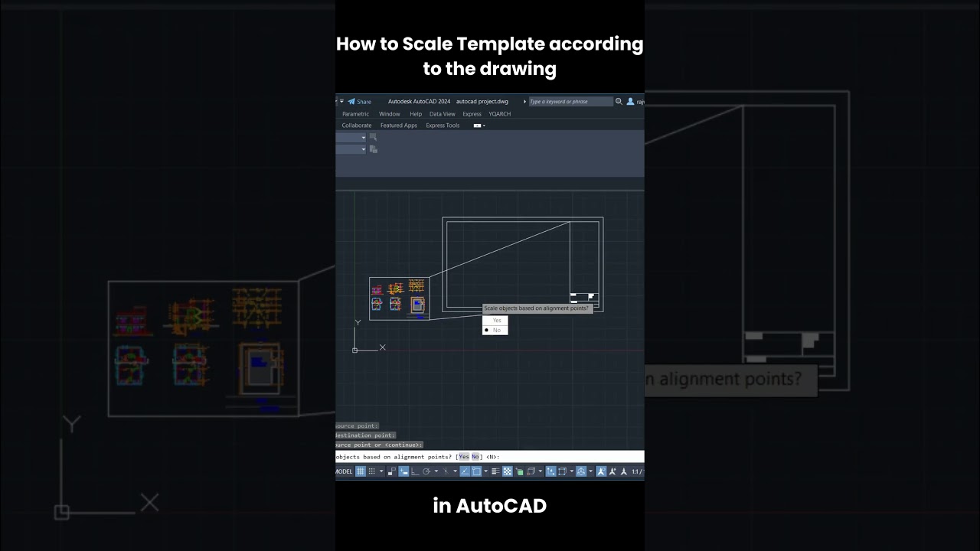Click the MODEL space button in status bar
The height and width of the screenshot is (551, 980).
coord(344,471)
